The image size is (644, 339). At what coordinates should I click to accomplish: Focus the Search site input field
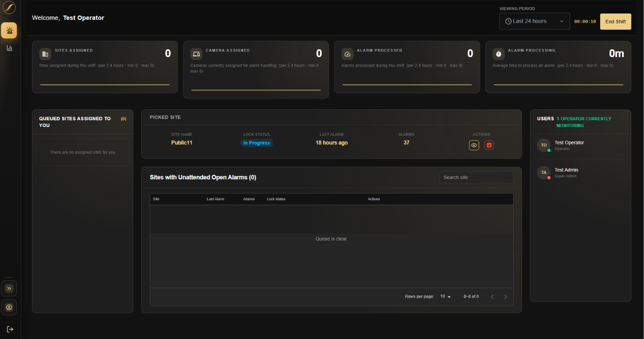tap(476, 177)
